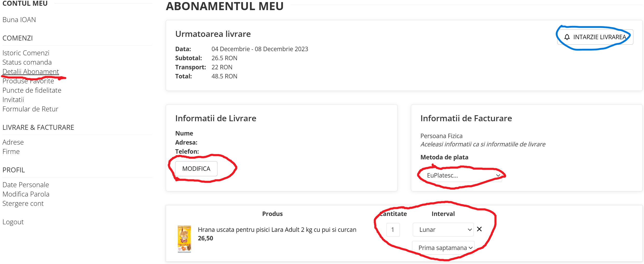Click the bell icon on INTARZIE LIVRAREA
This screenshot has height=264, width=644.
coord(567,37)
